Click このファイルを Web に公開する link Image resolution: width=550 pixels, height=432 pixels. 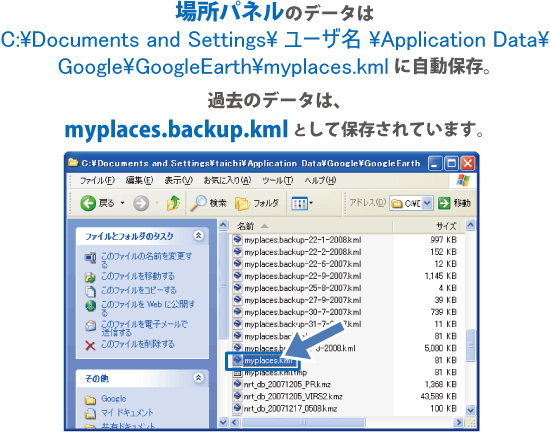148,308
